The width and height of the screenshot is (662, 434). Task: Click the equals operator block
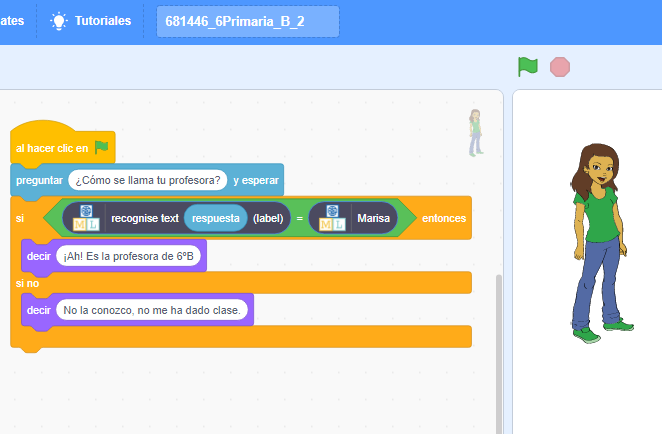coord(300,218)
